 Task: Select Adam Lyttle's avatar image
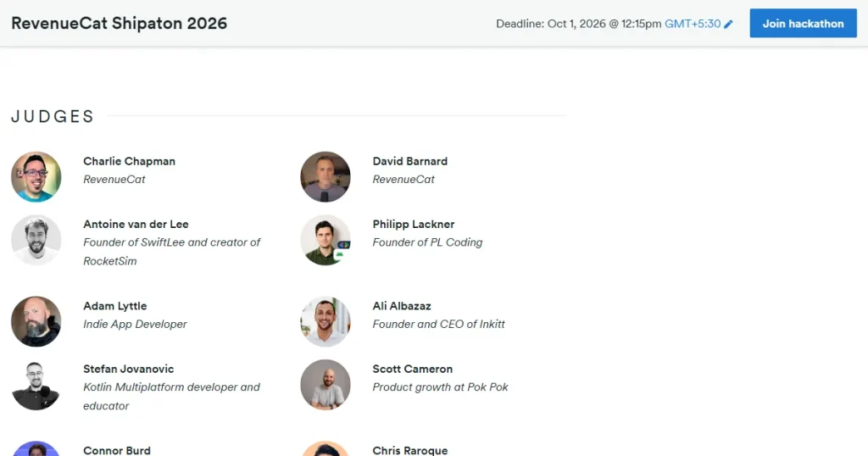coord(36,321)
